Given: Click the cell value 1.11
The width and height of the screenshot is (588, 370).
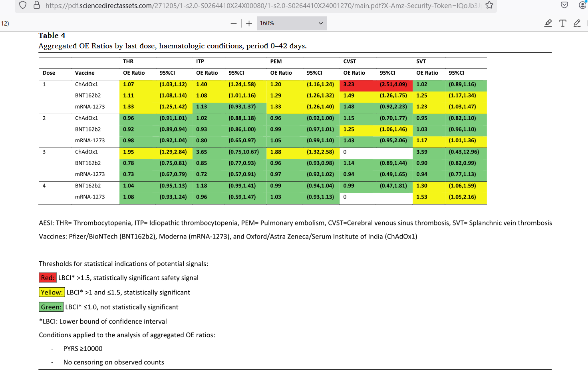Looking at the screenshot, I should point(129,95).
